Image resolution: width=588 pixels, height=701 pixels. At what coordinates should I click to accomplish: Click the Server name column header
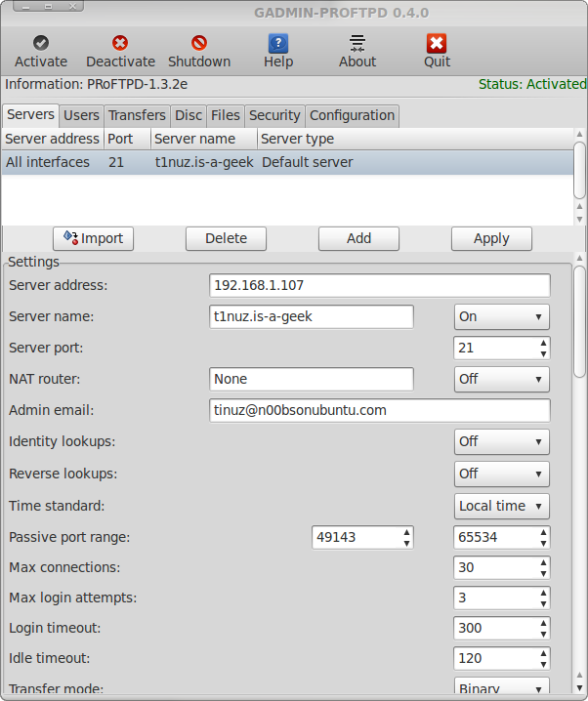pyautogui.click(x=204, y=139)
